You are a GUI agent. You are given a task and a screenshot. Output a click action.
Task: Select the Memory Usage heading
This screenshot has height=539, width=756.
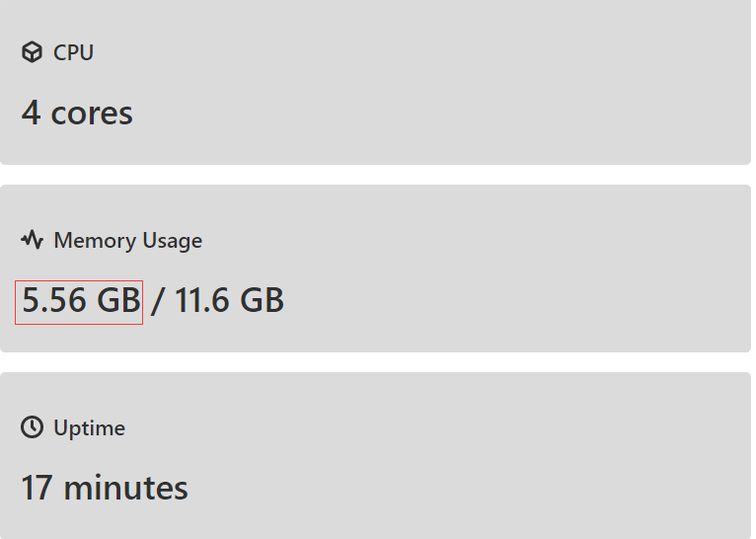click(x=127, y=241)
